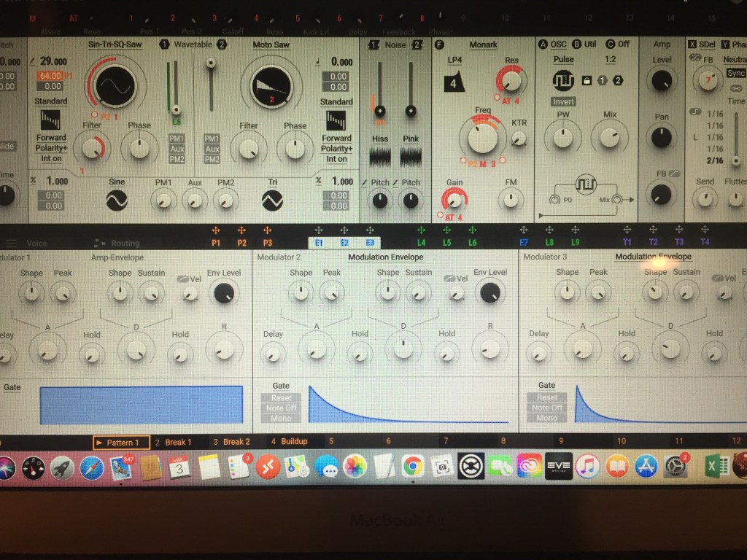Screen dimensions: 747x560
Task: Click the Hiss noise waveform thumbnail
Action: [x=380, y=156]
